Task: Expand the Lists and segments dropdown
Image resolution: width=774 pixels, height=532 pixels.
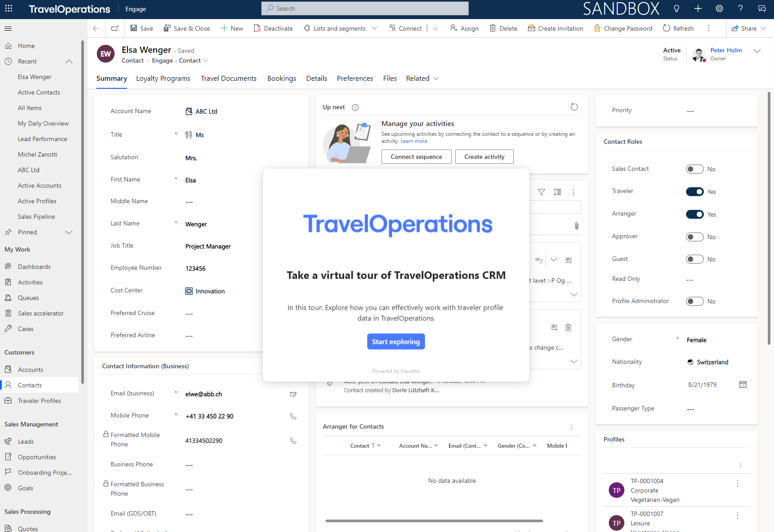Action: click(x=375, y=28)
